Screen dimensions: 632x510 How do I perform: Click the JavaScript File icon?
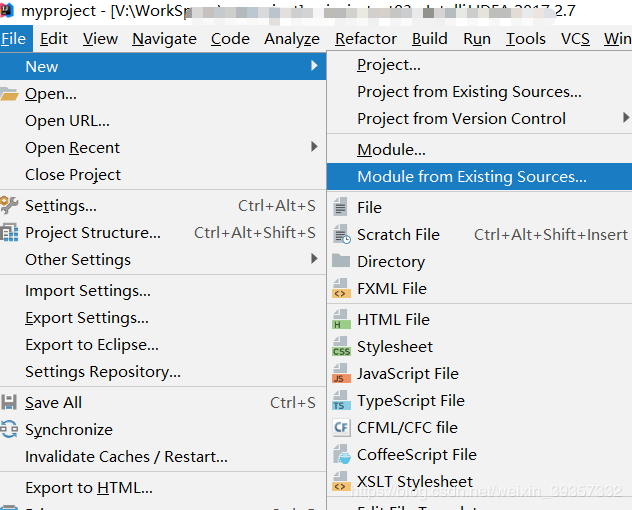click(340, 374)
